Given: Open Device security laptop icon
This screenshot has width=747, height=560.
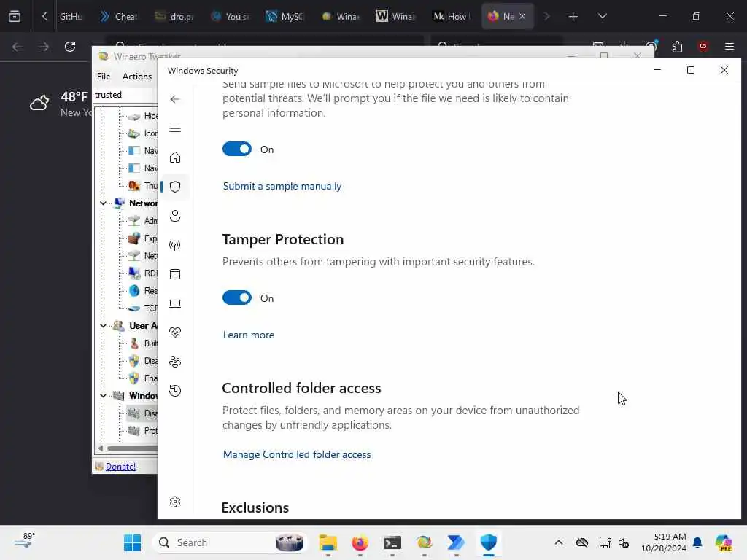Looking at the screenshot, I should coord(175,303).
